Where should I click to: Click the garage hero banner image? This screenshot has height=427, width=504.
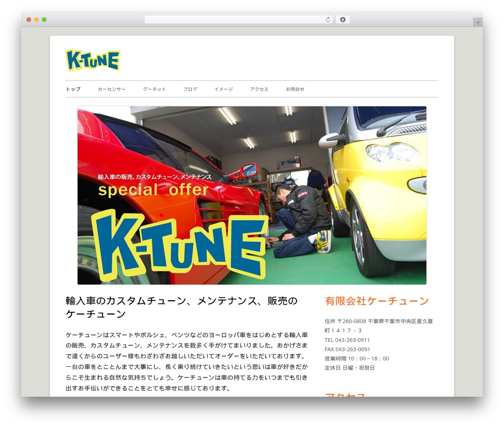click(252, 195)
